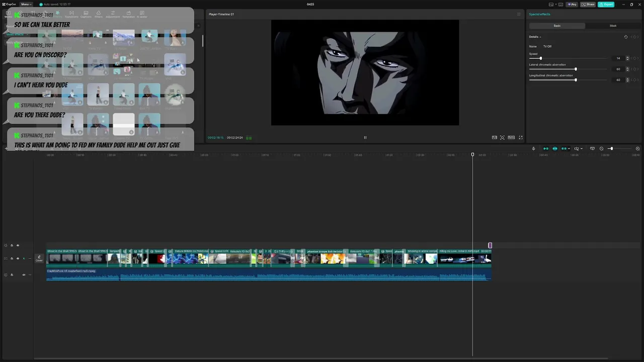This screenshot has height=362, width=644.
Task: Open the Captions tab in top toolbar
Action: click(86, 14)
